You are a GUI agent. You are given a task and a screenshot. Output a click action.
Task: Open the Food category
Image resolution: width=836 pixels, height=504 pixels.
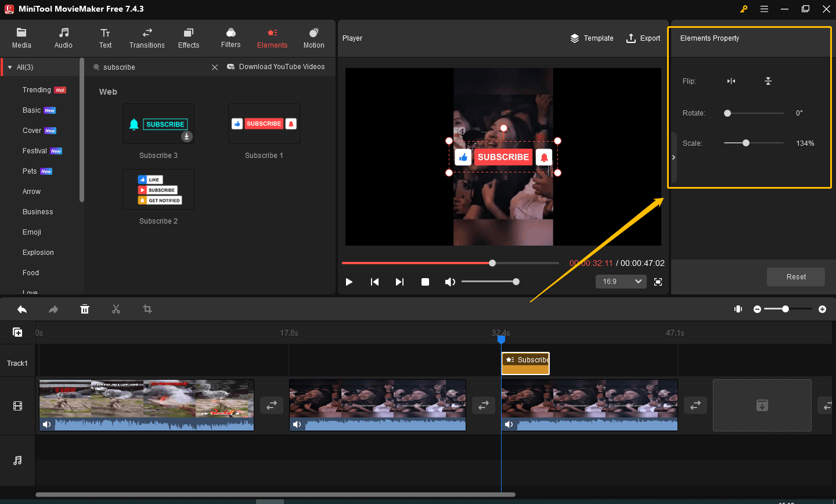tap(31, 273)
